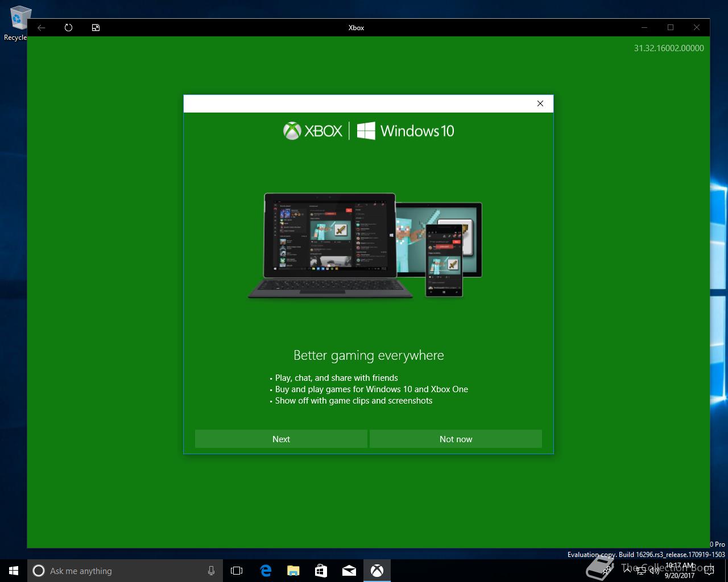The height and width of the screenshot is (582, 728).
Task: Click the Cortana Ask me anything box
Action: 124,571
